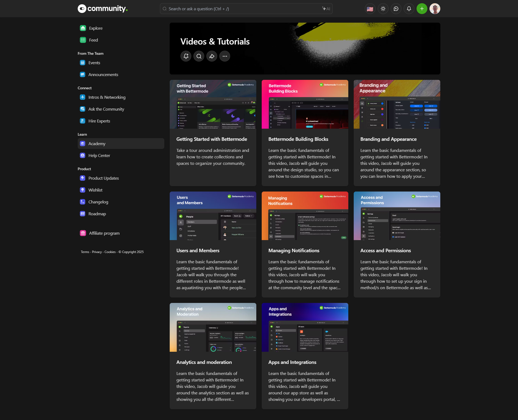Click the green plus create button
This screenshot has width=518, height=420.
coord(422,9)
